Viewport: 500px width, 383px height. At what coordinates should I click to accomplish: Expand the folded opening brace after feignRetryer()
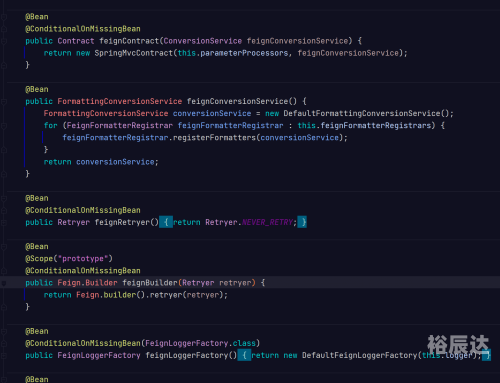pos(166,222)
